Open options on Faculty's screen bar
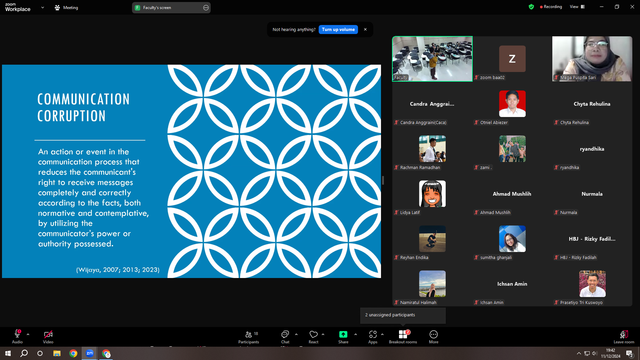This screenshot has width=640, height=360. 206,7
